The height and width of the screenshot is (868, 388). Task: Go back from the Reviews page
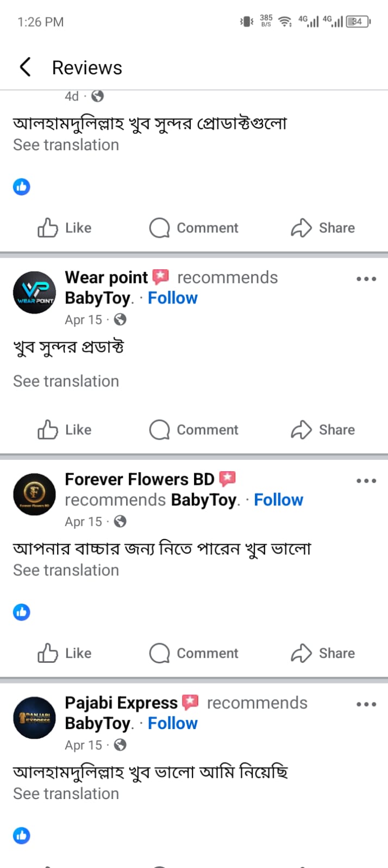tap(25, 67)
